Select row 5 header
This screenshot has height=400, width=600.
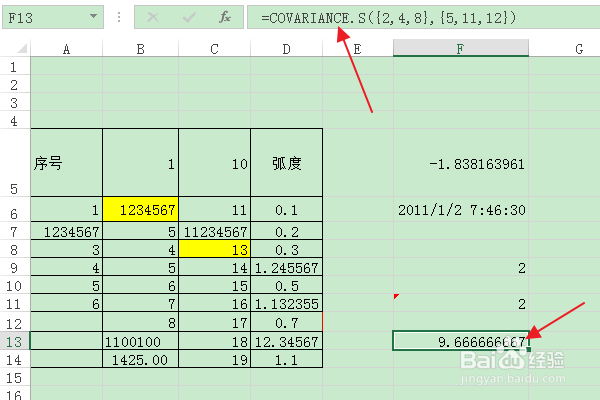[x=15, y=163]
